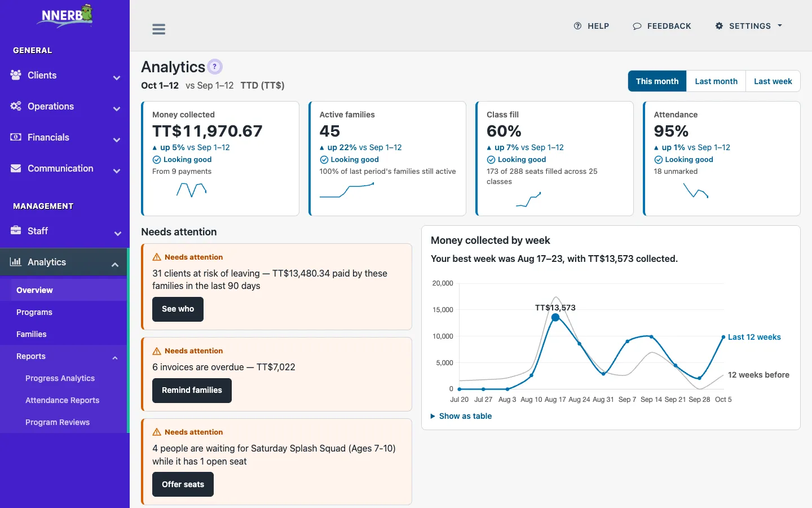Open the Settings dropdown caret
This screenshot has width=812, height=508.
tap(780, 26)
